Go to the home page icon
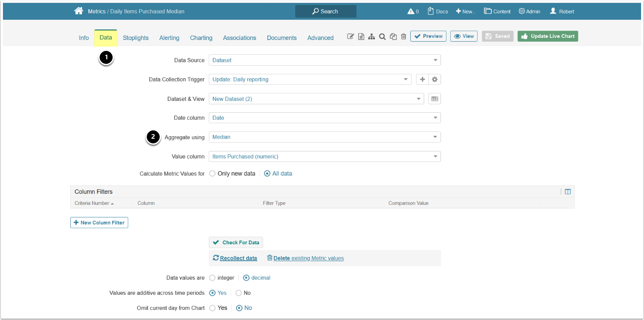Image resolution: width=644 pixels, height=320 pixels. (79, 11)
